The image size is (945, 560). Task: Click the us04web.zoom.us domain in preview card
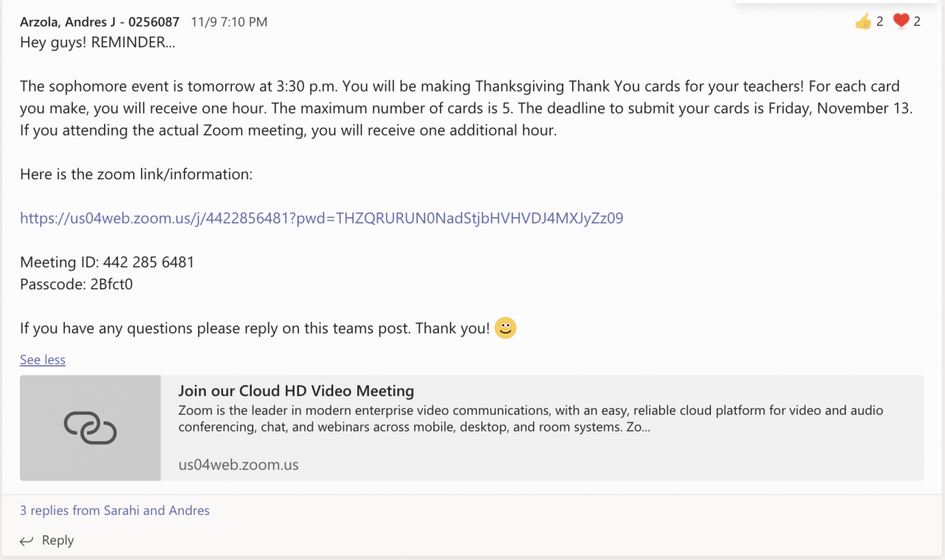tap(238, 465)
